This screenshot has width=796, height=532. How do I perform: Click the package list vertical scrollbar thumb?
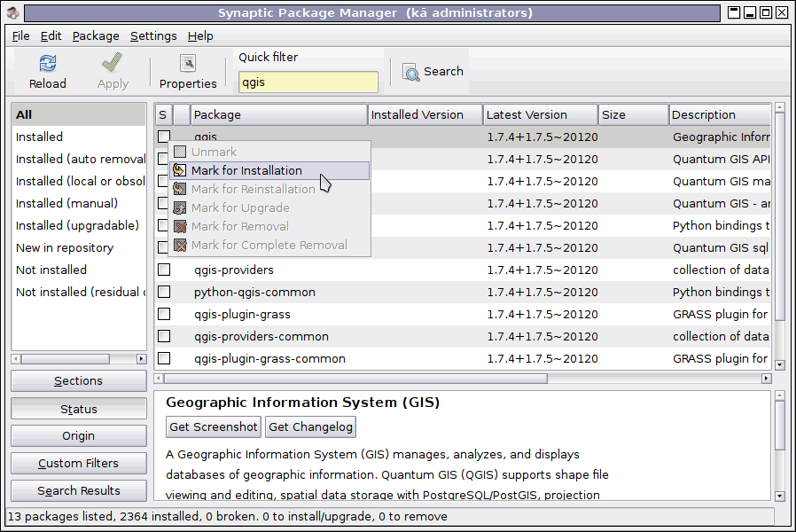coord(780,216)
